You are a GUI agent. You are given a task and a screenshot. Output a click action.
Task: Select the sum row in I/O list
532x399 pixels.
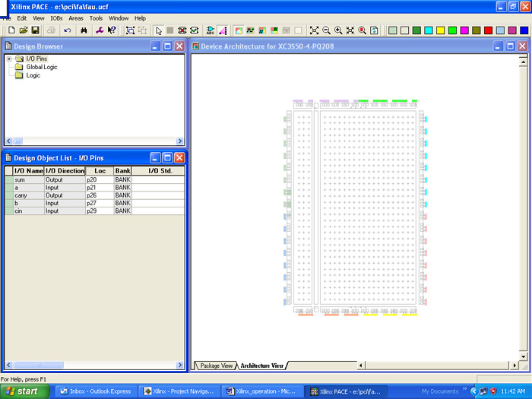coord(95,180)
